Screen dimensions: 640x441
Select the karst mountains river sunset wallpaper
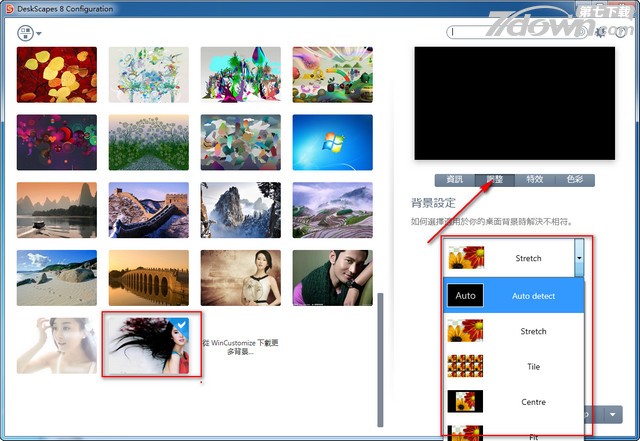click(57, 210)
